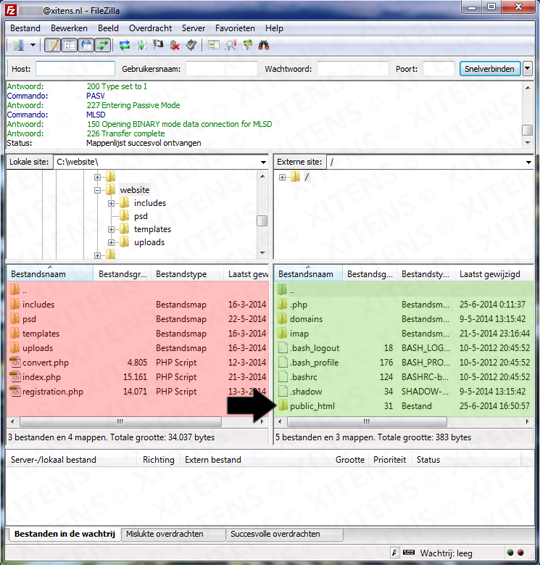Click the message log vertical scrollbar thumb

(528, 130)
